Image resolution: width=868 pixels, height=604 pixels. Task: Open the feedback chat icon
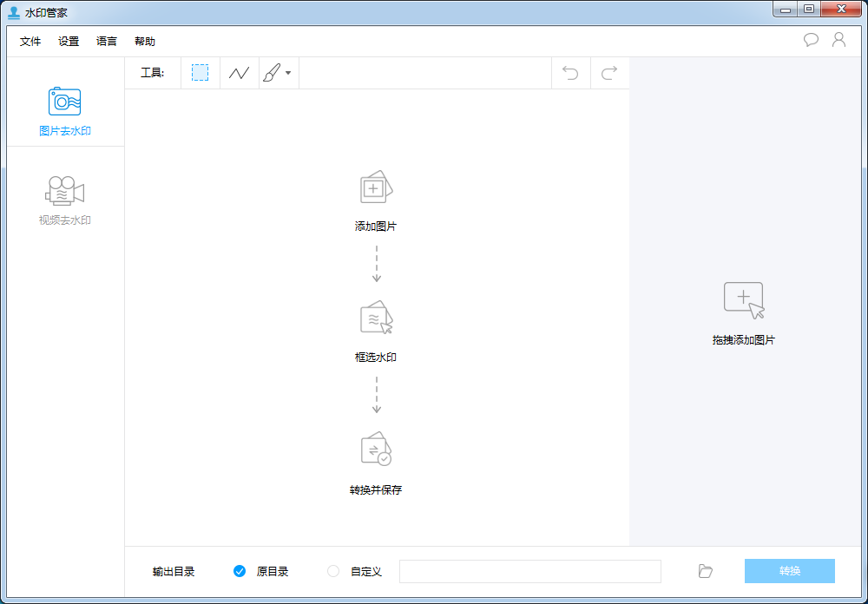coord(811,40)
